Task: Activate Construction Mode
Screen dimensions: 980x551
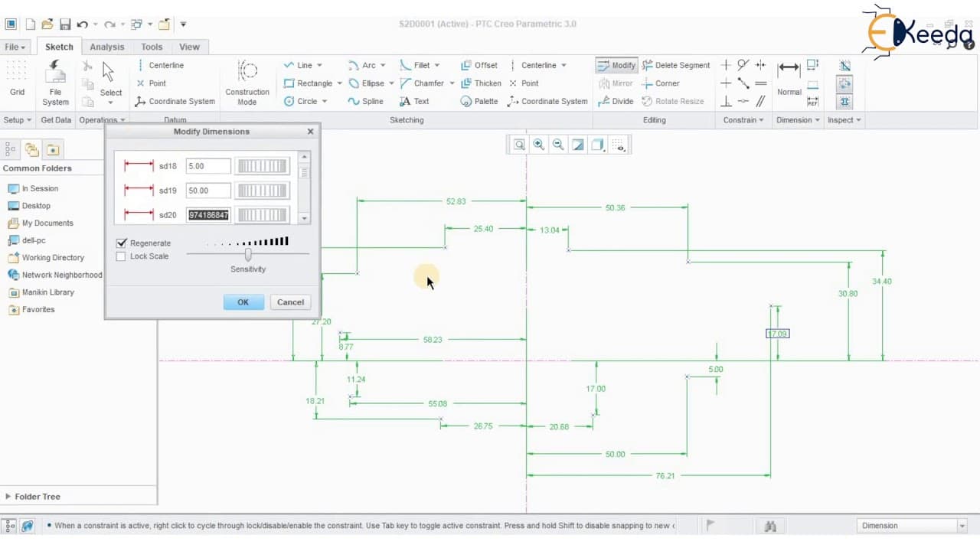Action: pos(247,83)
